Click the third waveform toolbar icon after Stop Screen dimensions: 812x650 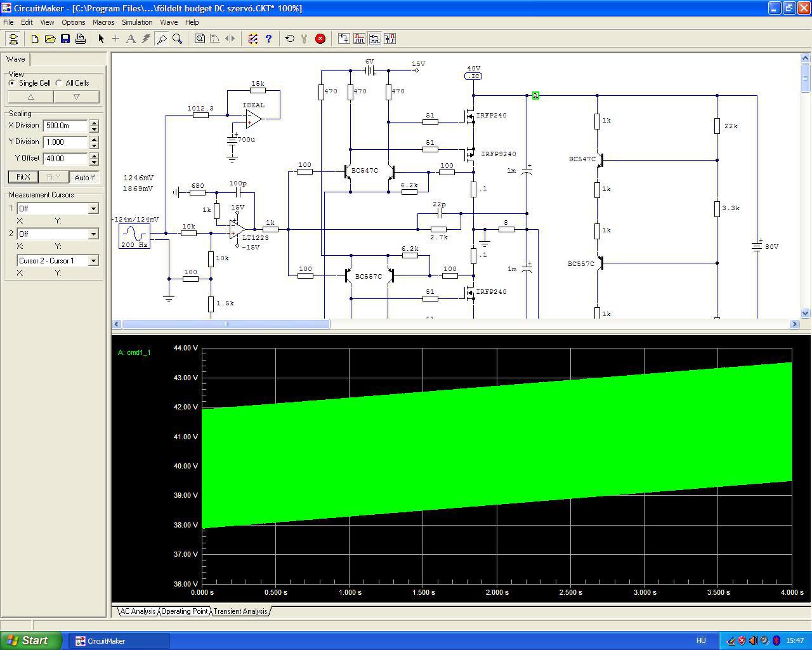pyautogui.click(x=374, y=39)
